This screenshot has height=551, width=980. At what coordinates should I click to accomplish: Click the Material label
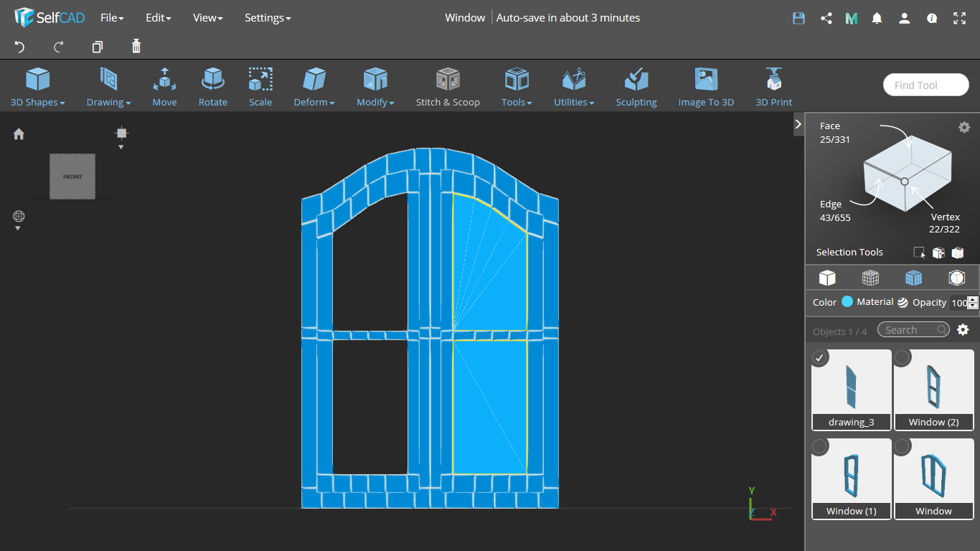(x=875, y=302)
